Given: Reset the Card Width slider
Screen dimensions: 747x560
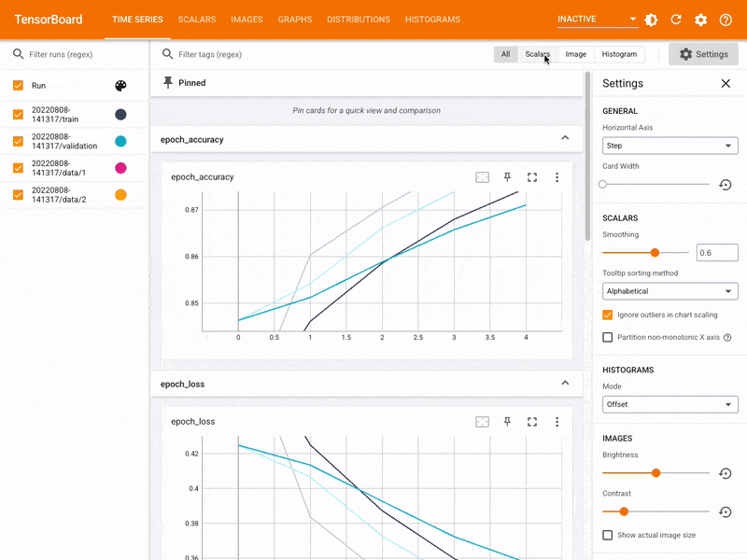Looking at the screenshot, I should (x=726, y=185).
